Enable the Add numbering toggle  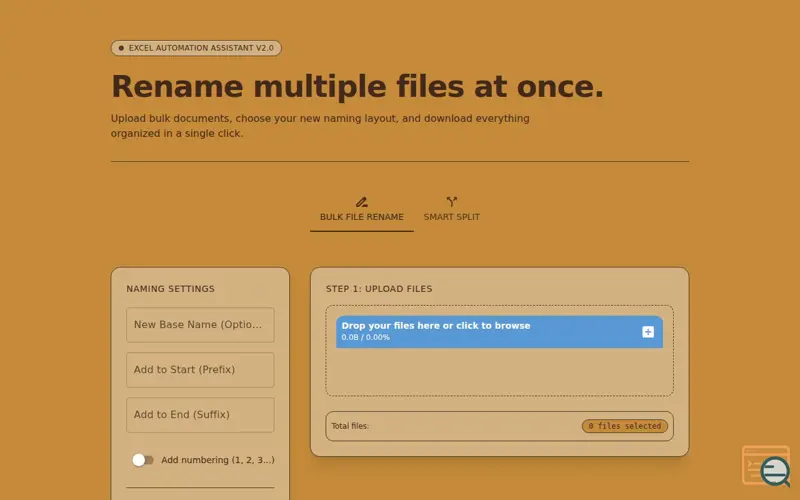click(x=143, y=460)
